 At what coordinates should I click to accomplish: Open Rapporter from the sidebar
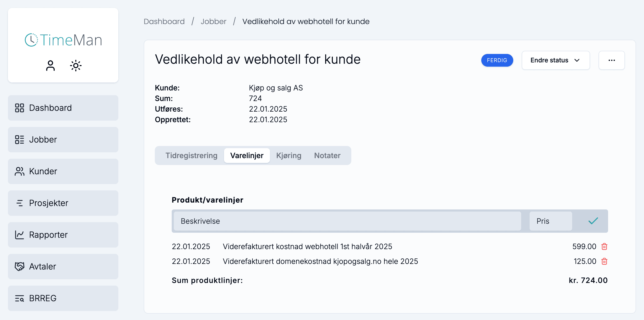[x=63, y=235]
